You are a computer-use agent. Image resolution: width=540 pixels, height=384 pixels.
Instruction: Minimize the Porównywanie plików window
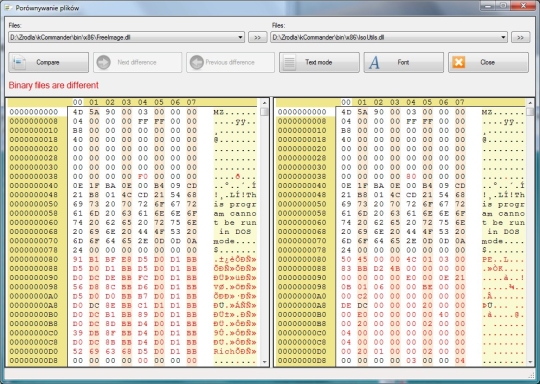point(488,6)
